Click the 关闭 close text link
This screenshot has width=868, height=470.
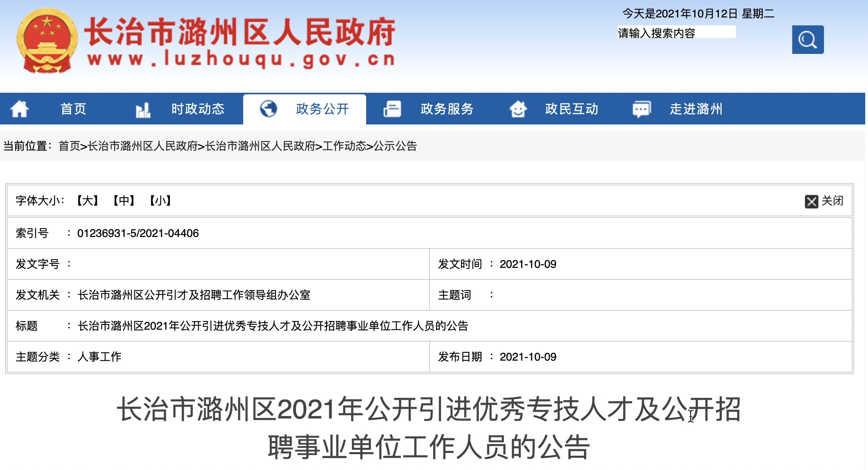[x=832, y=201]
